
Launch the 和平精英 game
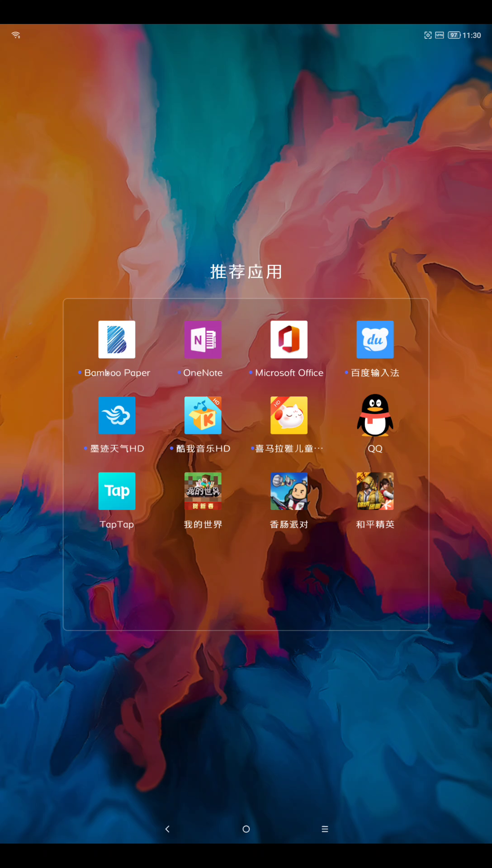point(375,491)
